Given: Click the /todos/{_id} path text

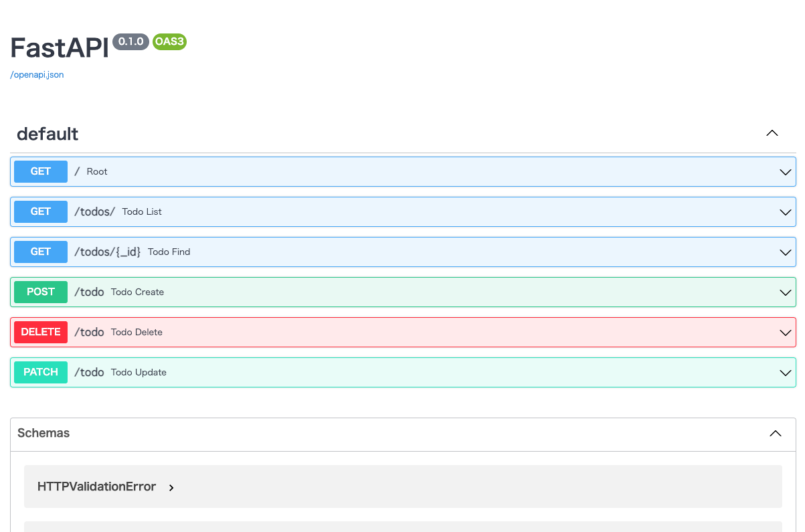Looking at the screenshot, I should [x=108, y=252].
